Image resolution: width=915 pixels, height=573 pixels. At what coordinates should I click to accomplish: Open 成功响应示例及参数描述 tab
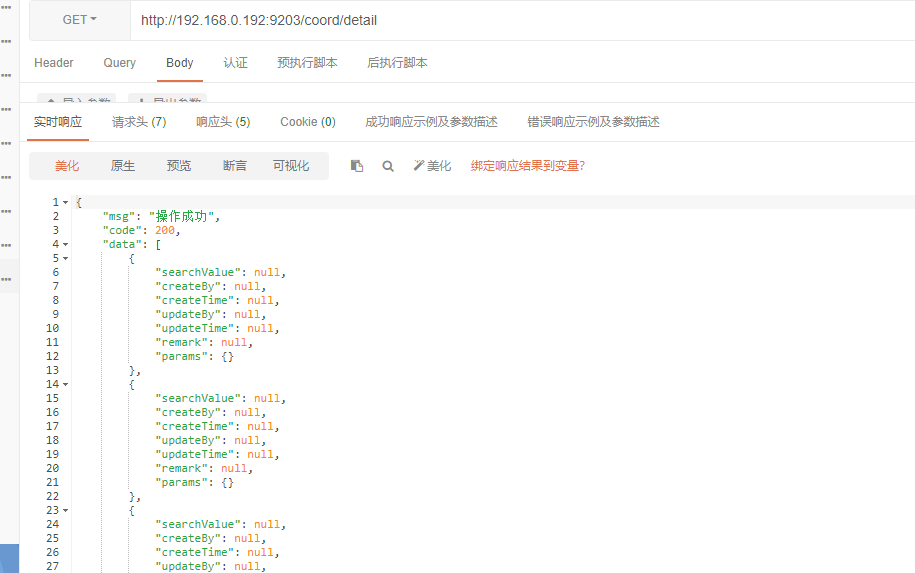[431, 122]
